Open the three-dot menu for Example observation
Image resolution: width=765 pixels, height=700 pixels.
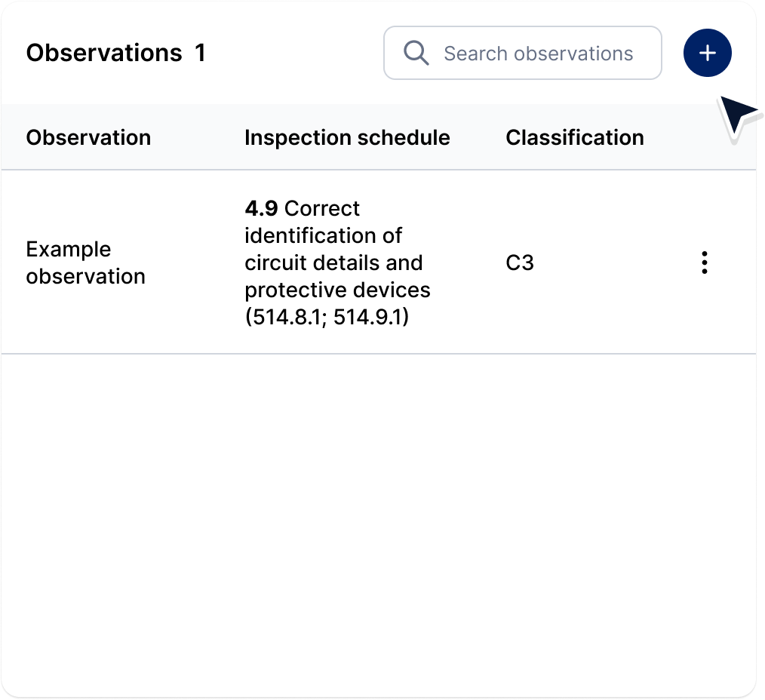tap(704, 262)
